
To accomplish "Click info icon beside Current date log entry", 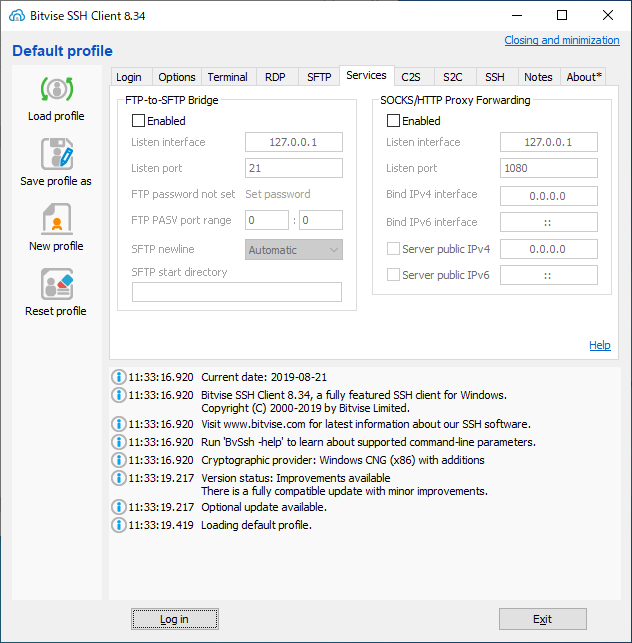I will tap(119, 377).
